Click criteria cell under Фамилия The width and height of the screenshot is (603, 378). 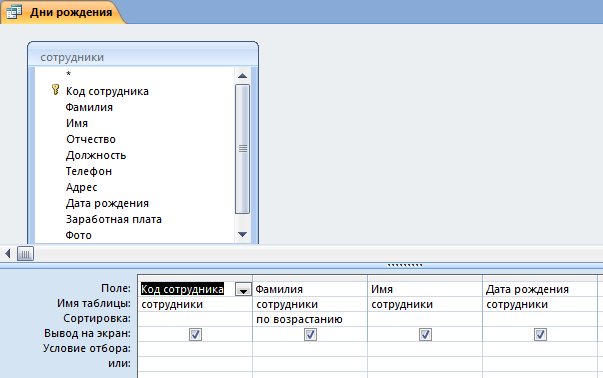[310, 349]
